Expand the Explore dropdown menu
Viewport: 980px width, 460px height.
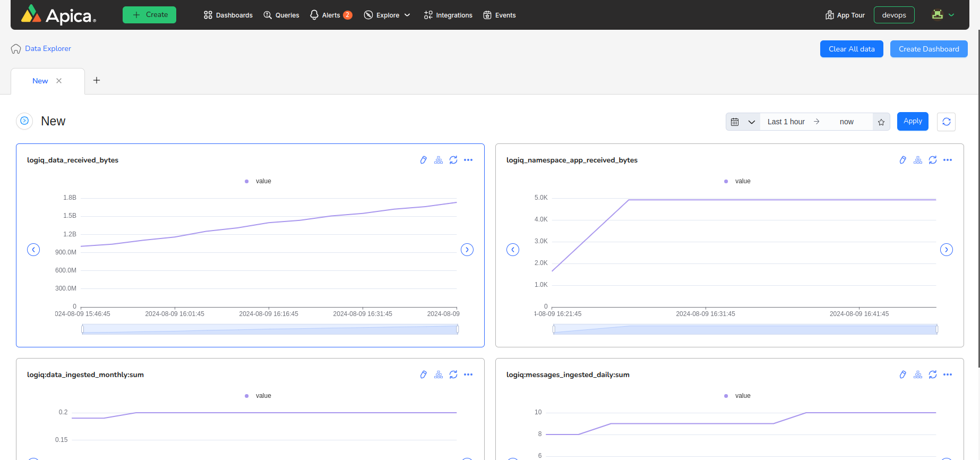387,15
